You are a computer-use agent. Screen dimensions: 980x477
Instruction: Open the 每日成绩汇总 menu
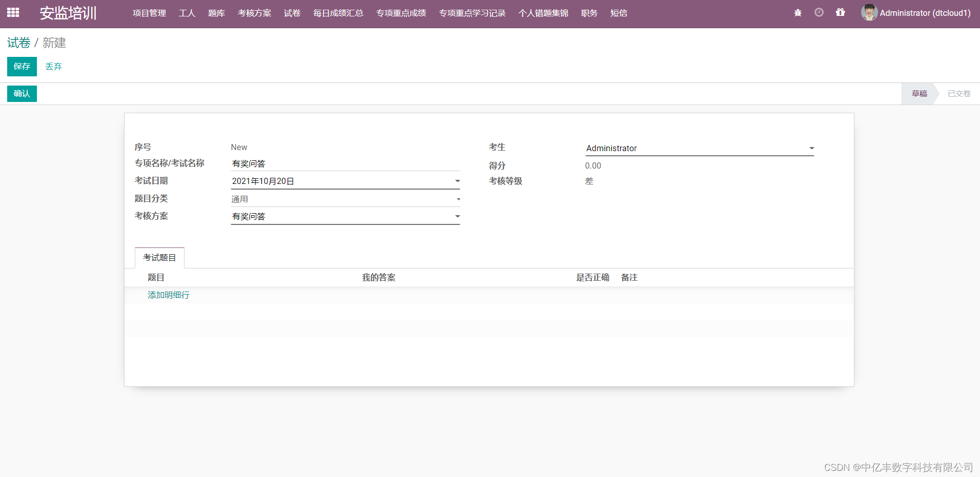pos(338,13)
